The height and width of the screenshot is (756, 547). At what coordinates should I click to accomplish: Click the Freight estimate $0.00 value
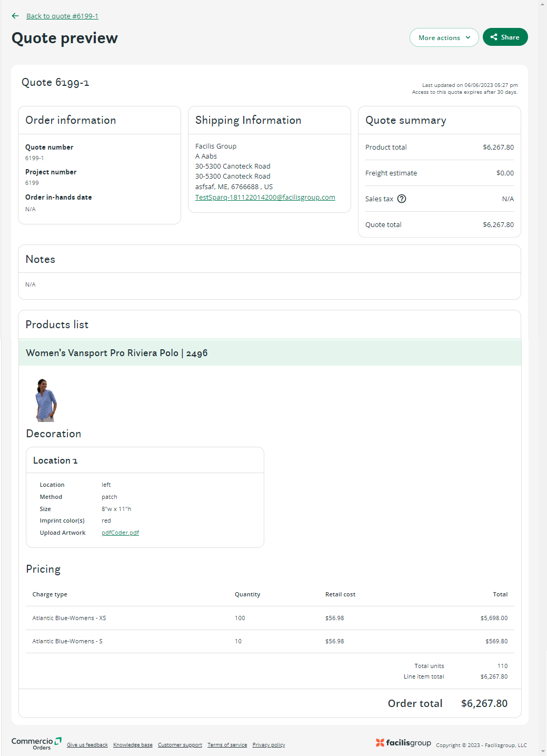click(505, 173)
